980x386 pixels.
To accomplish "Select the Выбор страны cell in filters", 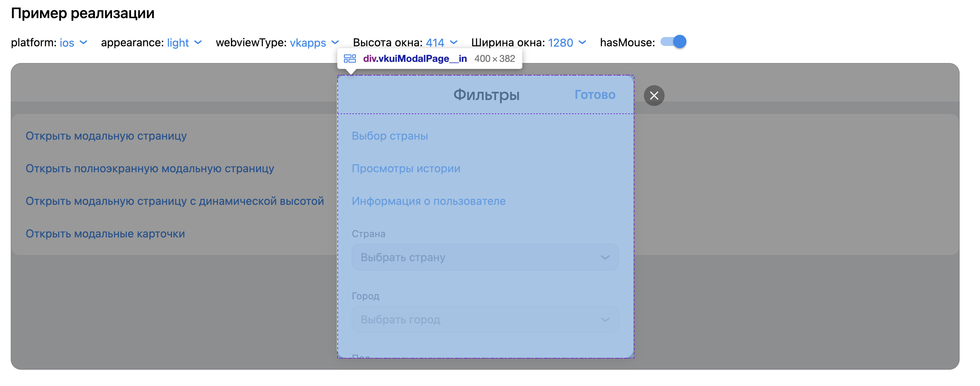I will click(x=390, y=136).
